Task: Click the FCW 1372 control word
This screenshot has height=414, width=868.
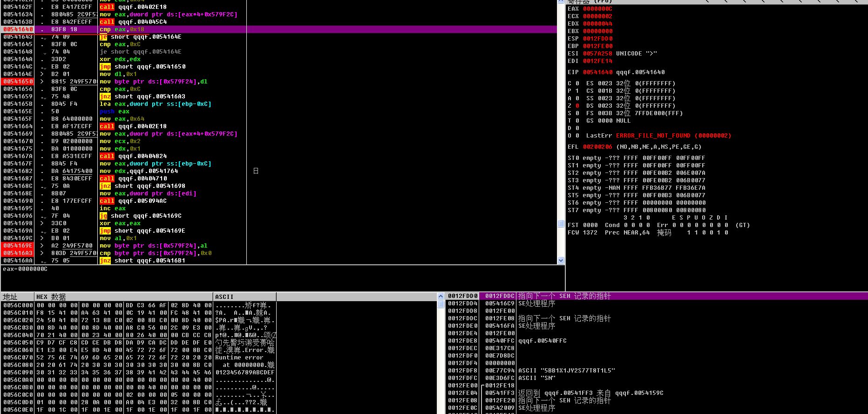Action: (x=582, y=233)
